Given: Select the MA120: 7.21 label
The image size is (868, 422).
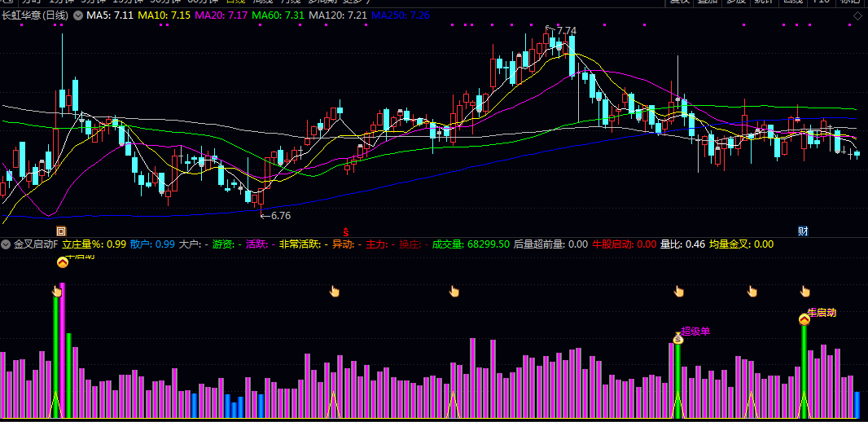Looking at the screenshot, I should 338,15.
